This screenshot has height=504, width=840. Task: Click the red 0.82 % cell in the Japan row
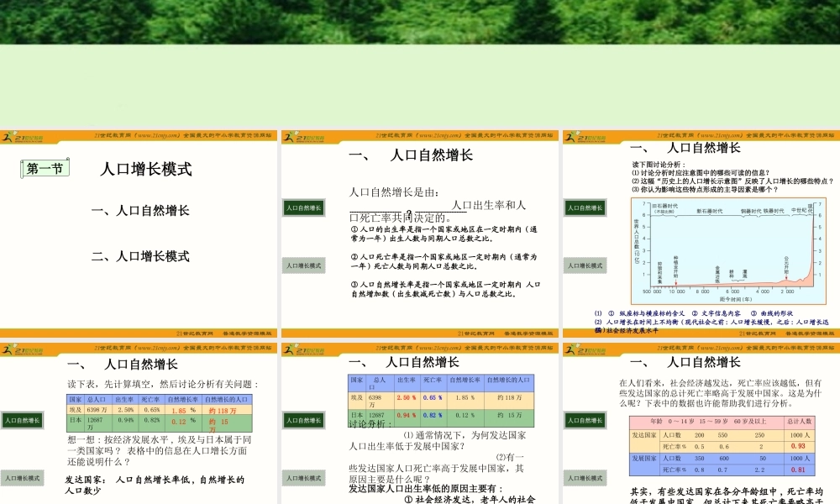pyautogui.click(x=433, y=416)
